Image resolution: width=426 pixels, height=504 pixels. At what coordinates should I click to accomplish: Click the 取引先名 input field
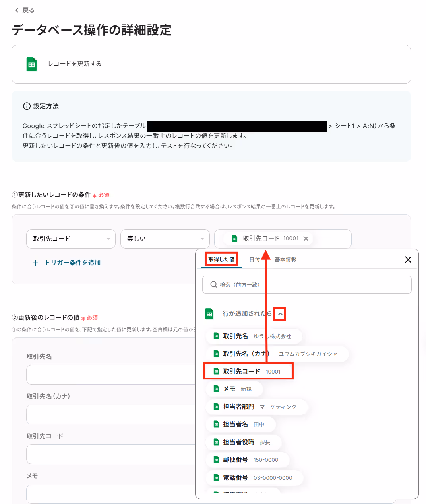pyautogui.click(x=111, y=375)
